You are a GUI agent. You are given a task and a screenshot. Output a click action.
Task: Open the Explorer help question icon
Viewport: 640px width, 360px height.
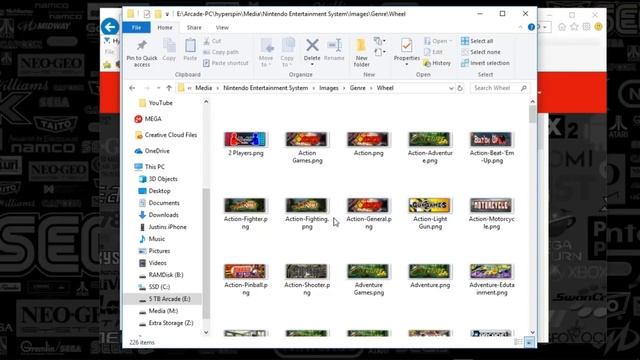click(x=531, y=27)
